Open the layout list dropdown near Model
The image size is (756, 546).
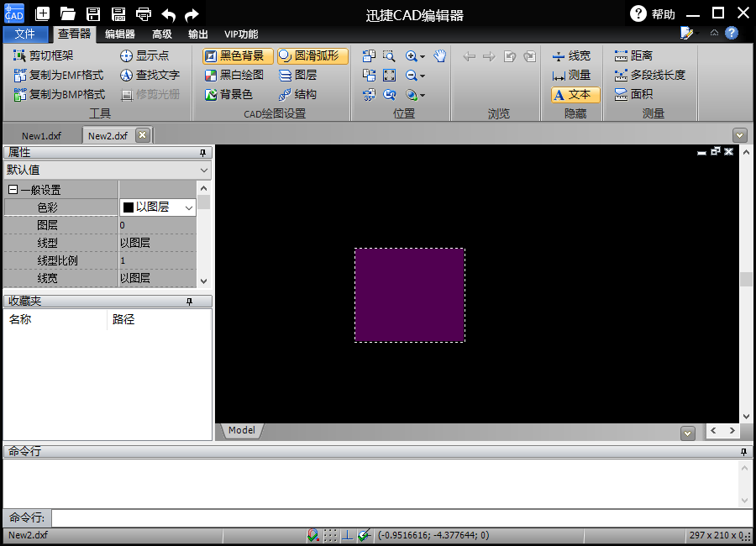[687, 433]
